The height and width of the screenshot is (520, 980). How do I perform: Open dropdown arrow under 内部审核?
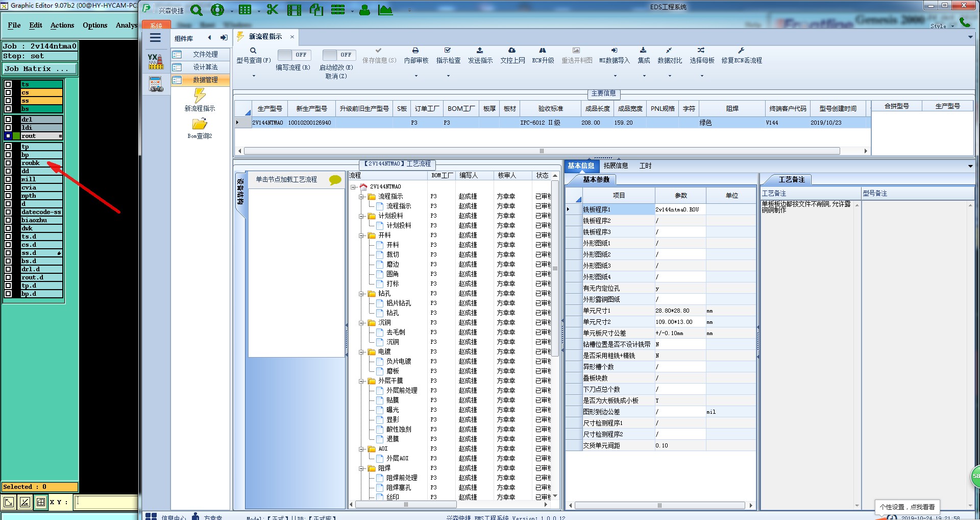coord(416,76)
